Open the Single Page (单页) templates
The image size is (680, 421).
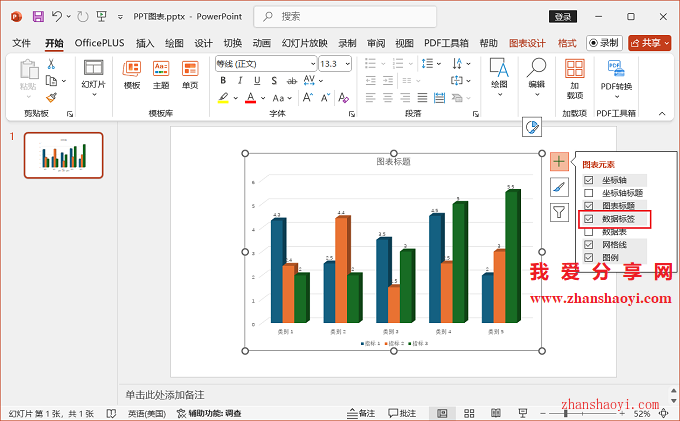190,75
